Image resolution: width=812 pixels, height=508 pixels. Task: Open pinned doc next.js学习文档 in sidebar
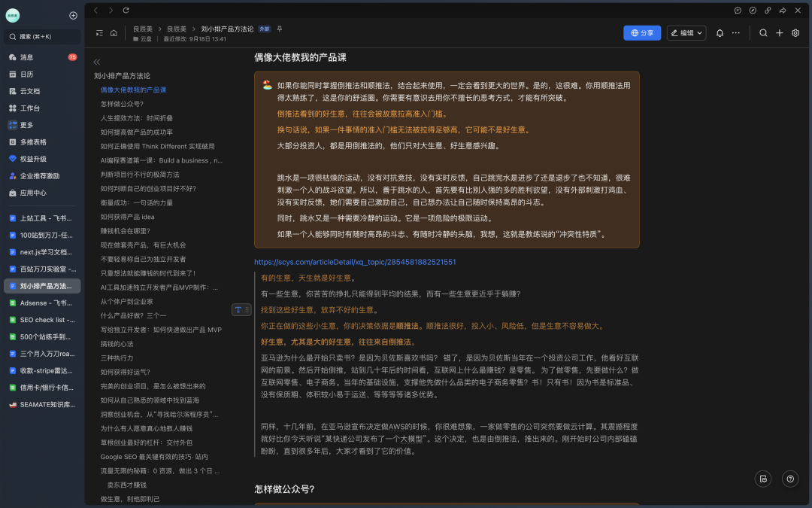(x=42, y=252)
